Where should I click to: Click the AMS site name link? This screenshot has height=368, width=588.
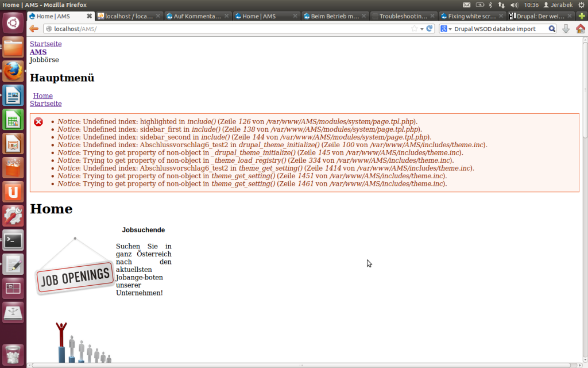click(38, 52)
